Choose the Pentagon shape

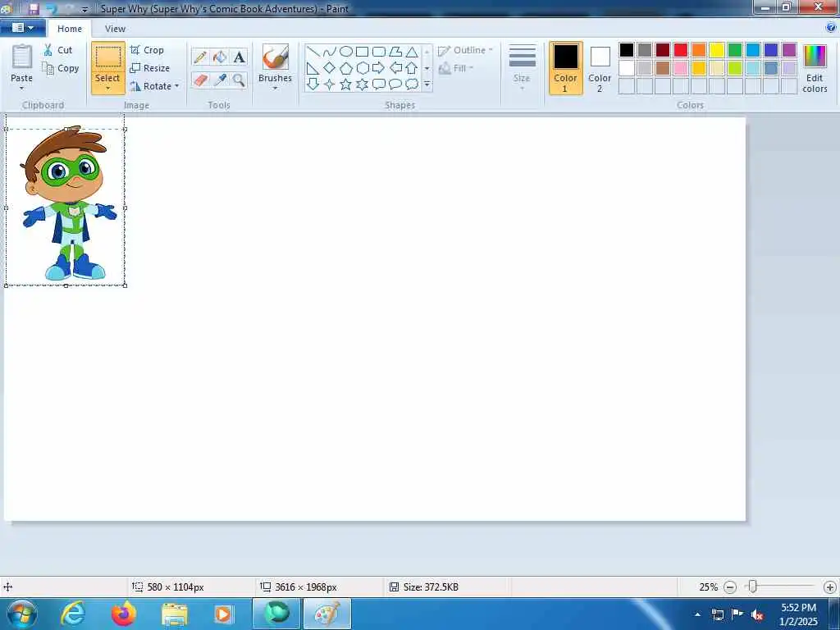(346, 68)
